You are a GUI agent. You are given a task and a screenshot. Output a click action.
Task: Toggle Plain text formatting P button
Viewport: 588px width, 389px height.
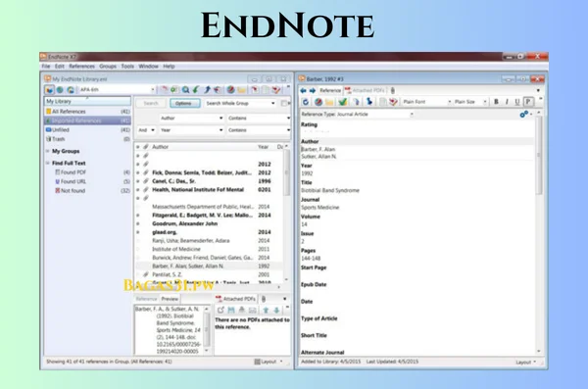click(x=528, y=102)
